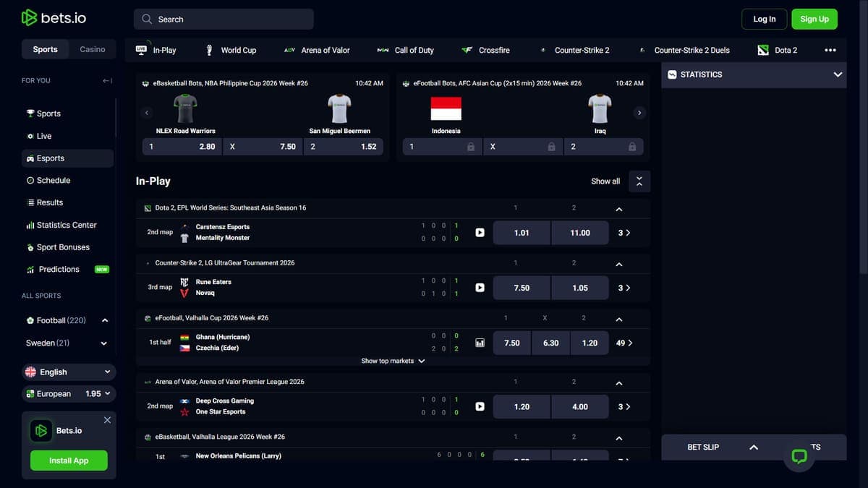Collapse the Counter-Strike 2 LG UltraGear section
The height and width of the screenshot is (488, 868).
[x=618, y=264]
